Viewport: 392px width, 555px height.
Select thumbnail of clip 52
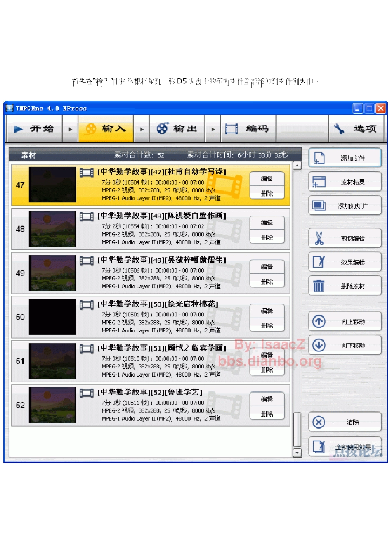[52, 405]
